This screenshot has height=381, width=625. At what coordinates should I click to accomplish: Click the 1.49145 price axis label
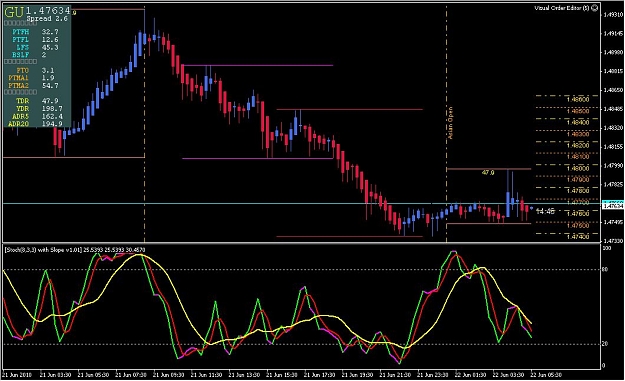(613, 33)
